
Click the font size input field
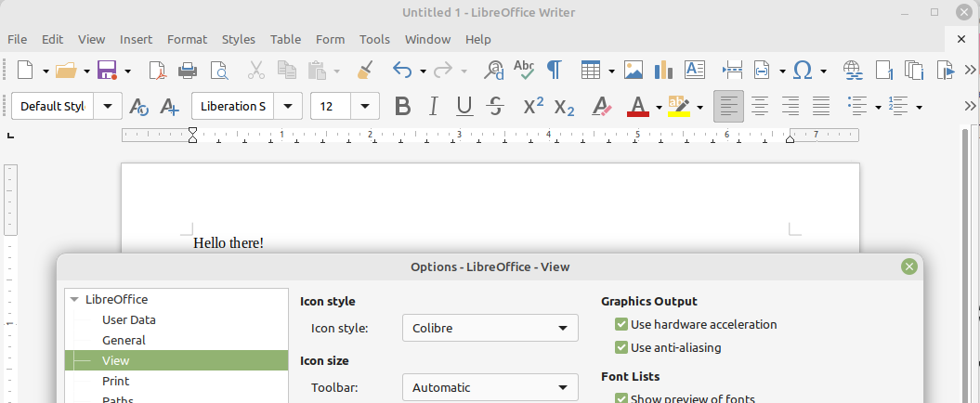click(333, 107)
